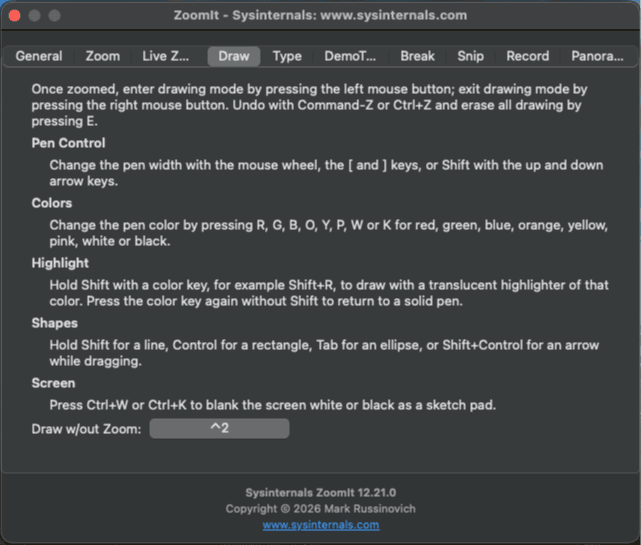Screen dimensions: 641x545
Task: Click the Draw tab
Action: [234, 56]
